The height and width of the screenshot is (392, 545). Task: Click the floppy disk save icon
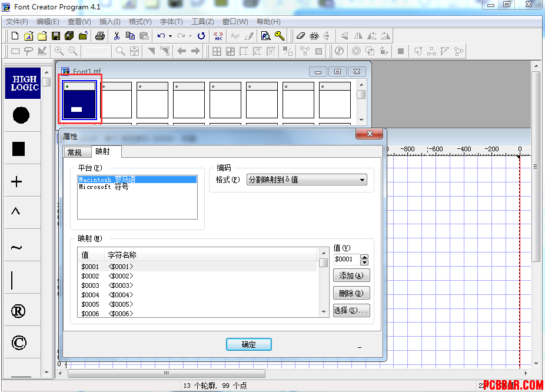(55, 36)
